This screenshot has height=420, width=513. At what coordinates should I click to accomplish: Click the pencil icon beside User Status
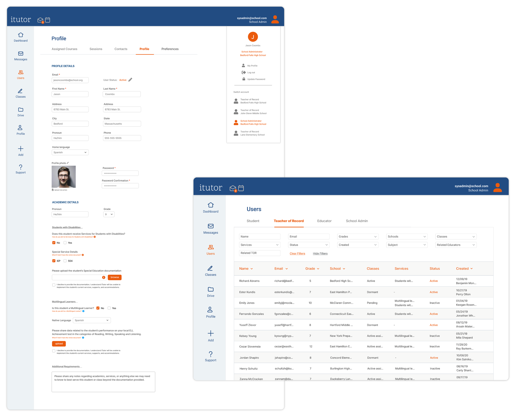130,80
